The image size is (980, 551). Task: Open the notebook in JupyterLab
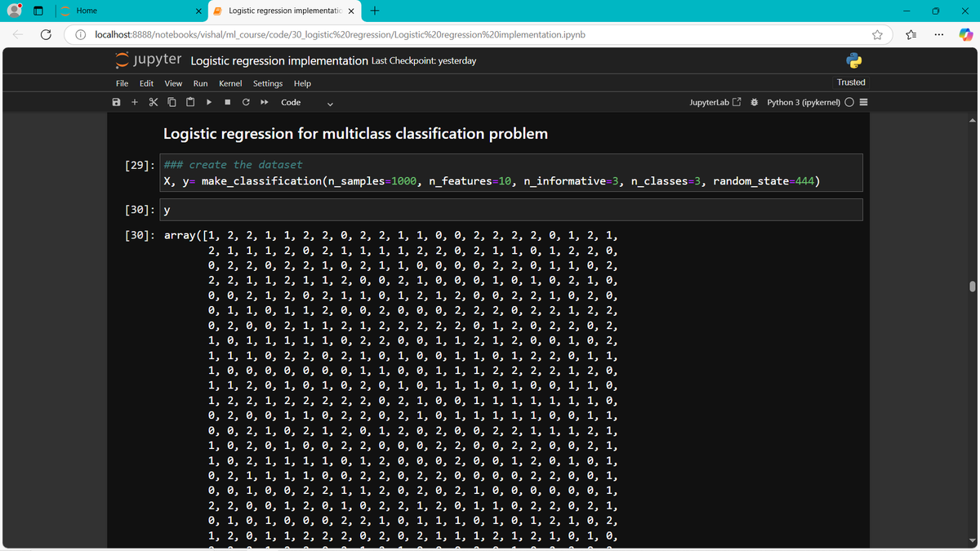pos(715,102)
